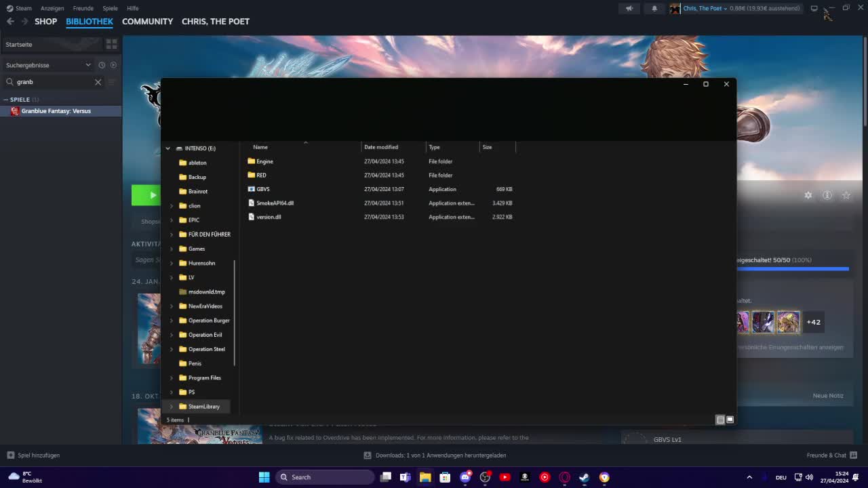Open the Anzeigen menu in the Steam menu bar
This screenshot has width=868, height=488.
pyautogui.click(x=52, y=8)
